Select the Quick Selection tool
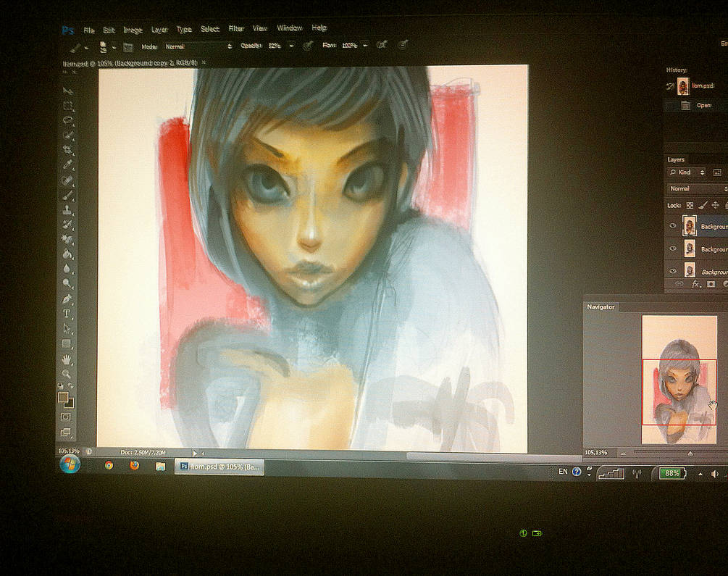 68,135
